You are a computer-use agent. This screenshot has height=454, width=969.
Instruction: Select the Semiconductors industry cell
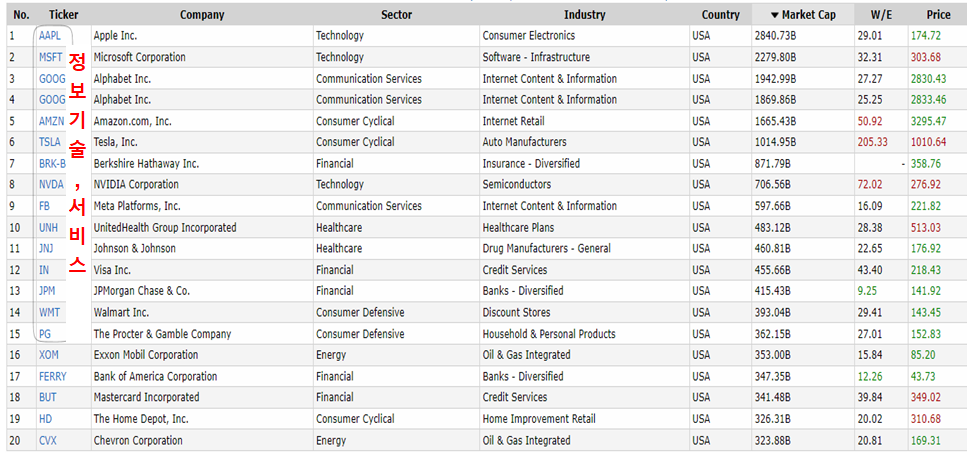click(524, 184)
